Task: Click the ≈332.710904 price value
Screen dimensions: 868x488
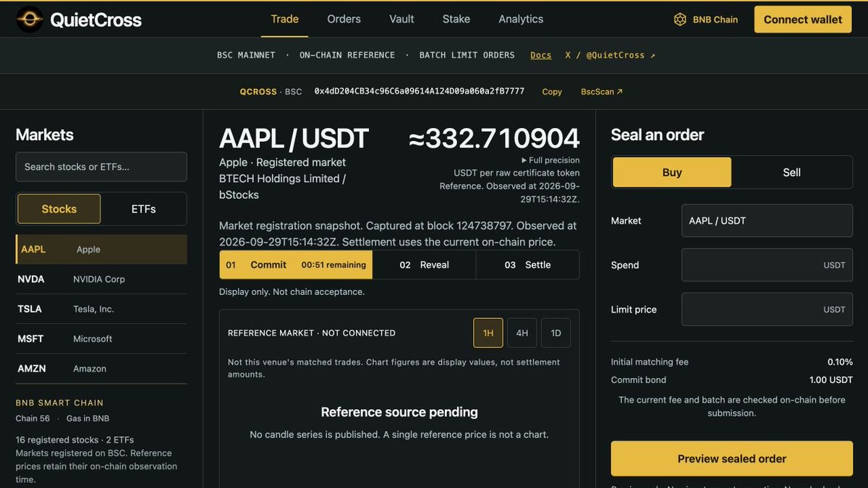Action: click(494, 139)
